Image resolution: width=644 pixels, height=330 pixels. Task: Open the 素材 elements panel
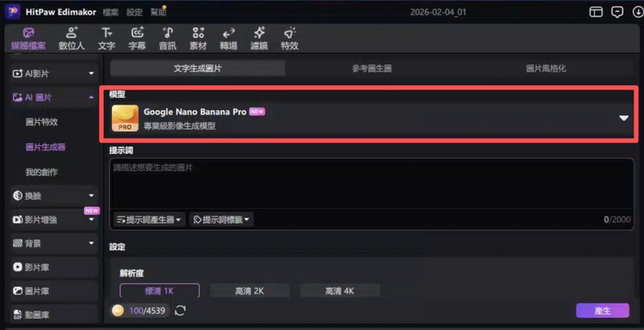(198, 39)
